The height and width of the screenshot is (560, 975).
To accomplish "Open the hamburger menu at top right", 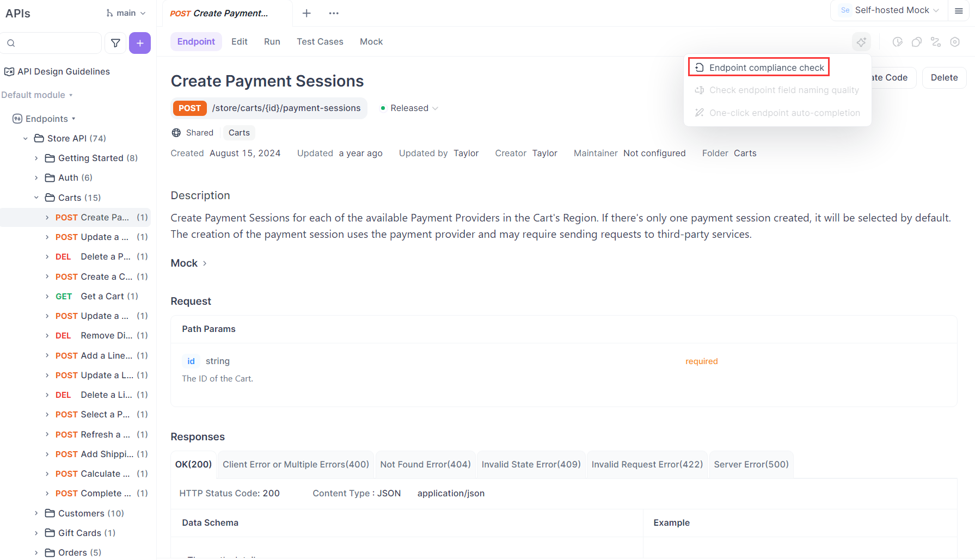I will click(960, 11).
